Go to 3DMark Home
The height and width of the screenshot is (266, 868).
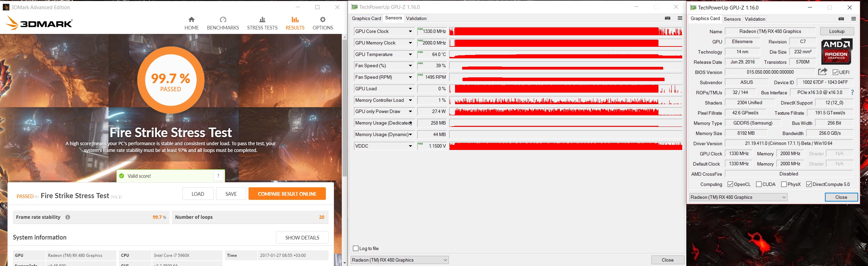pos(192,23)
